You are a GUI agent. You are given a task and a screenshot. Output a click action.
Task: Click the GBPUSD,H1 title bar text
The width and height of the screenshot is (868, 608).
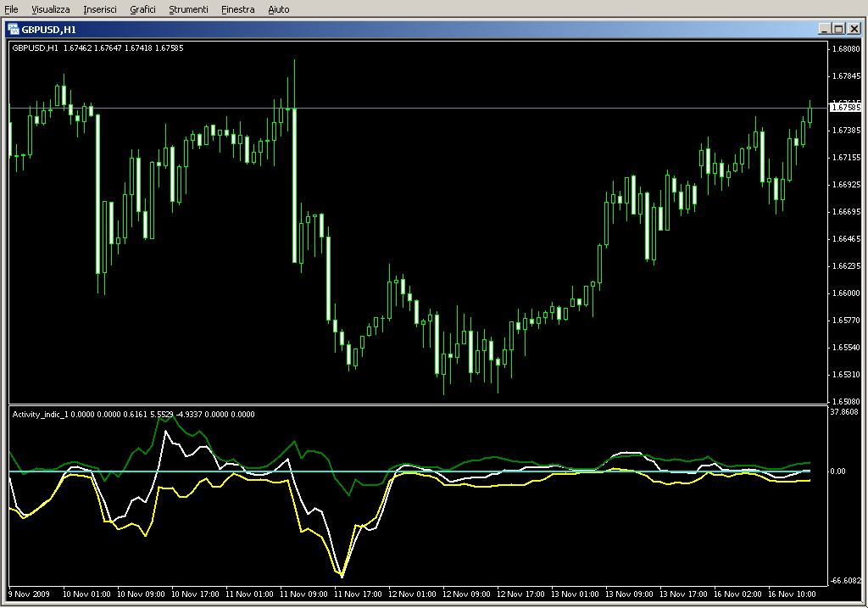[48, 30]
